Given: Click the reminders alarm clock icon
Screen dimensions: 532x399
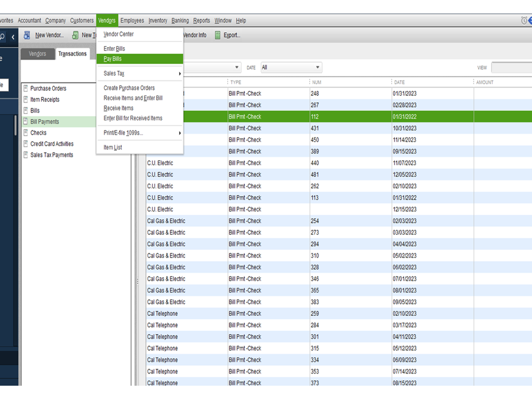Looking at the screenshot, I should 524,21.
